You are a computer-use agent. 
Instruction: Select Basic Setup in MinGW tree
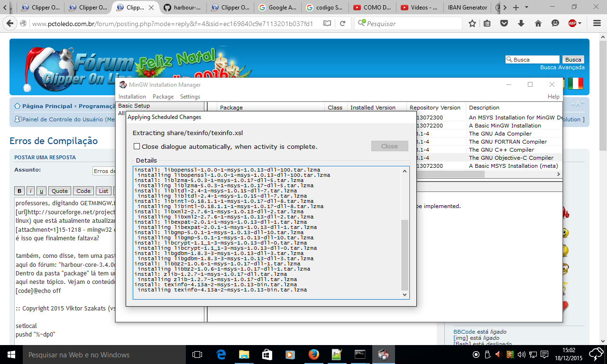[134, 106]
